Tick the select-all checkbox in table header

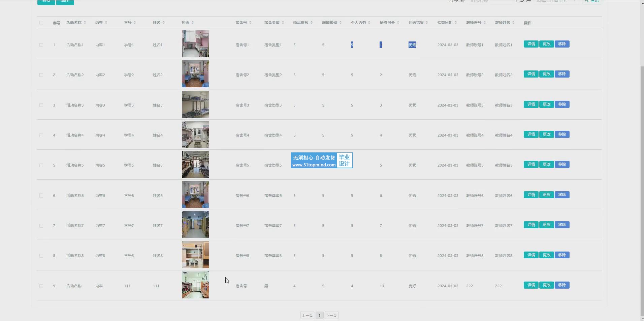point(41,23)
